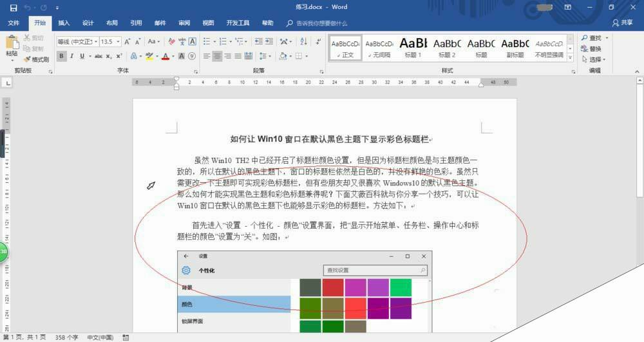Open the Select (选择) dropdown
644x342 pixels.
(x=594, y=59)
